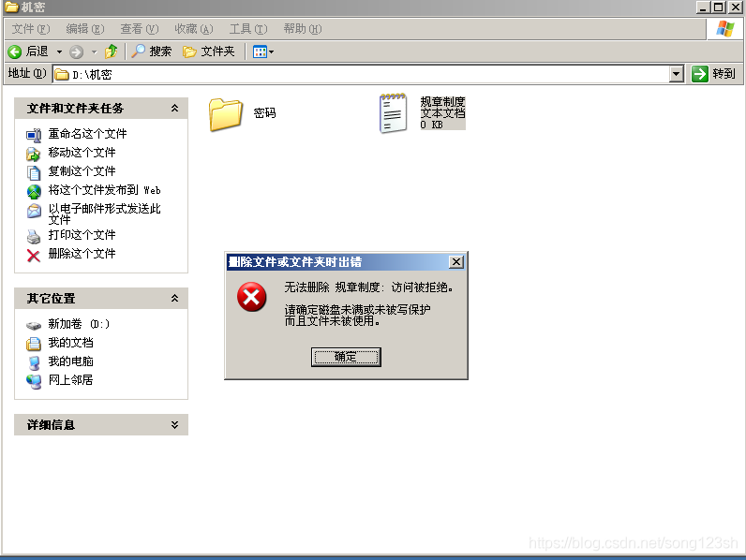The height and width of the screenshot is (560, 746).
Task: Open 新加卷 (D:) location link
Action: 79,324
